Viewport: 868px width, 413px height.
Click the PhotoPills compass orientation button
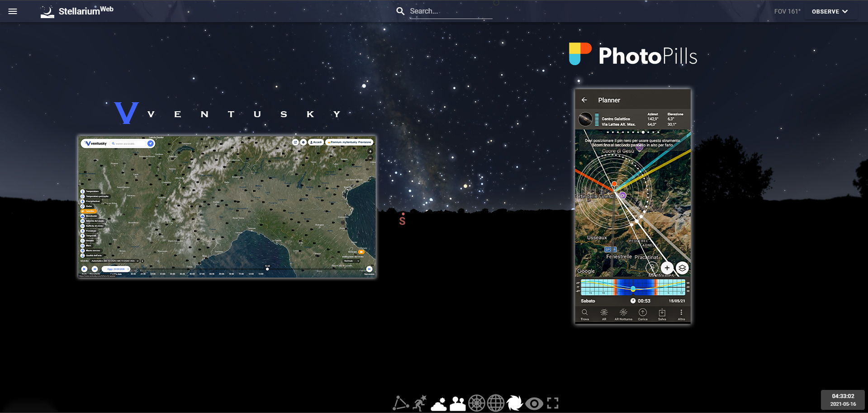pos(652,268)
